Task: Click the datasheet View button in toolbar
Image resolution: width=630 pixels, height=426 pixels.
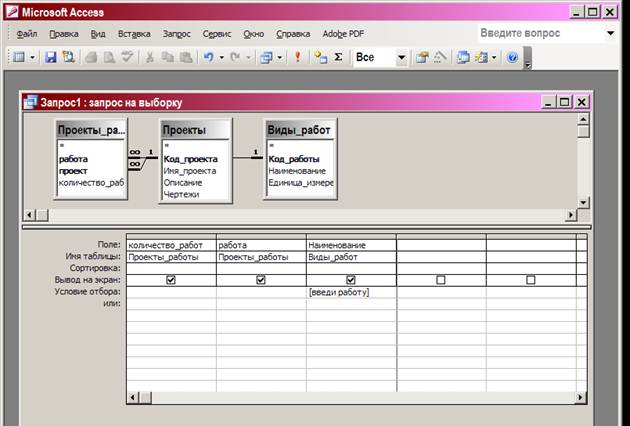Action: pos(19,57)
